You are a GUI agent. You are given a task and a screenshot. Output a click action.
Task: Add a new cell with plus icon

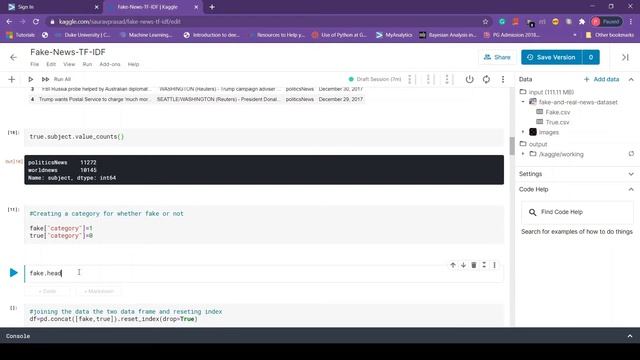click(x=11, y=79)
